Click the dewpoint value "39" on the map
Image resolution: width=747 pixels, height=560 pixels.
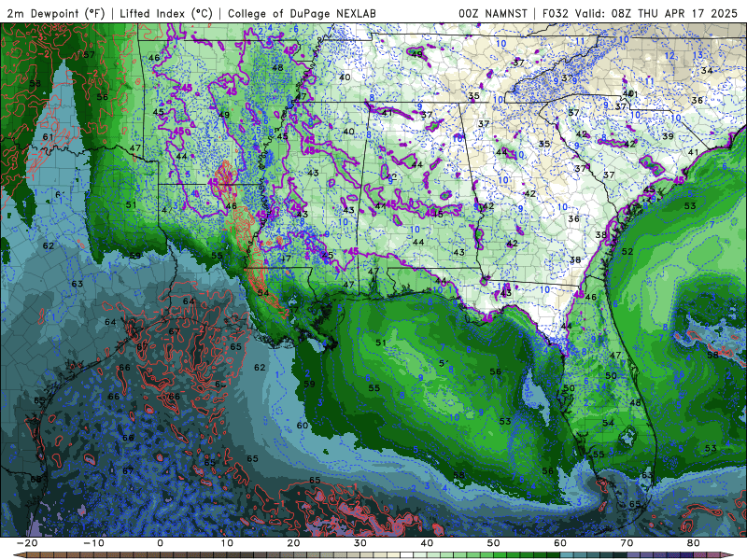(x=668, y=136)
